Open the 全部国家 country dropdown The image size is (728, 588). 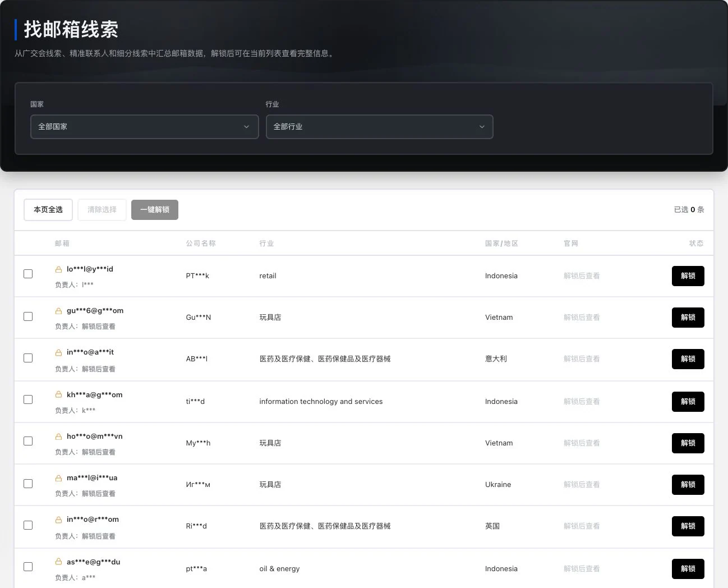click(x=144, y=127)
